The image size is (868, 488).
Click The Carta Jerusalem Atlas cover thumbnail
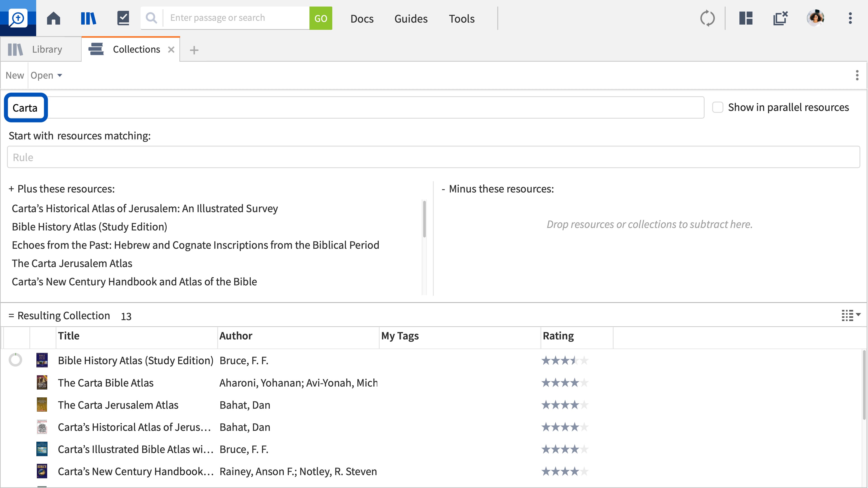pyautogui.click(x=42, y=404)
